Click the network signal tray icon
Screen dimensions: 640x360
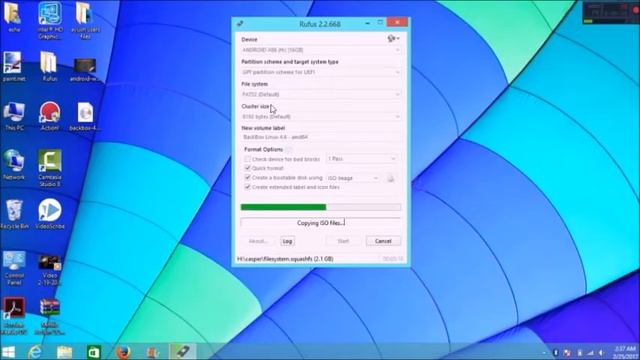[x=590, y=352]
